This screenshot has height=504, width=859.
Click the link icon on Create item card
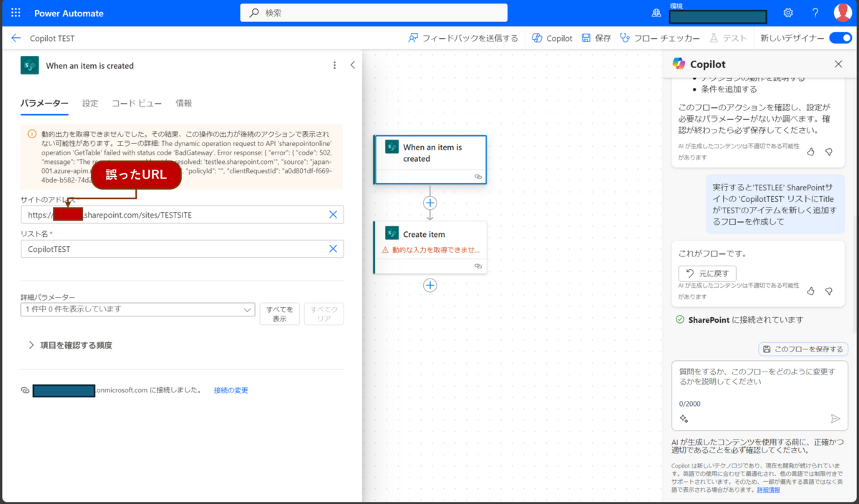point(478,266)
